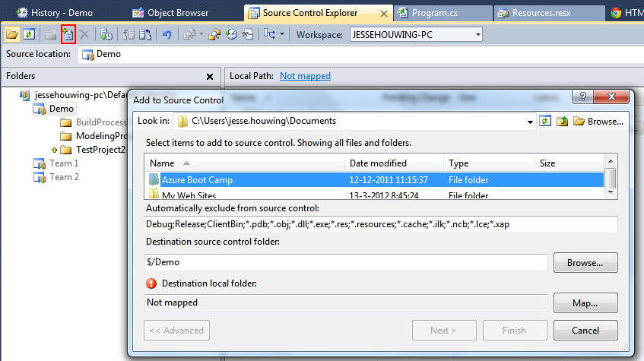Sort file list by Type column
Image resolution: width=644 pixels, height=361 pixels.
489,163
